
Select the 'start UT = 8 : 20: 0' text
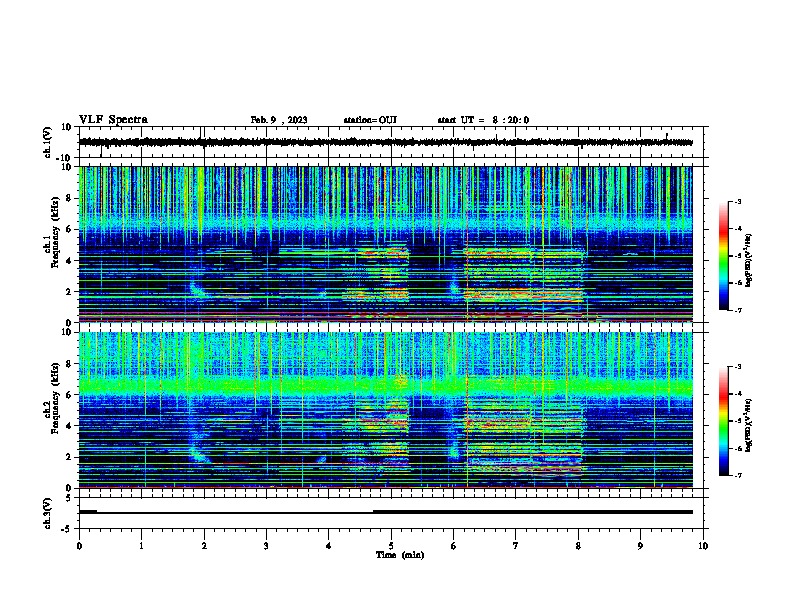pos(483,120)
